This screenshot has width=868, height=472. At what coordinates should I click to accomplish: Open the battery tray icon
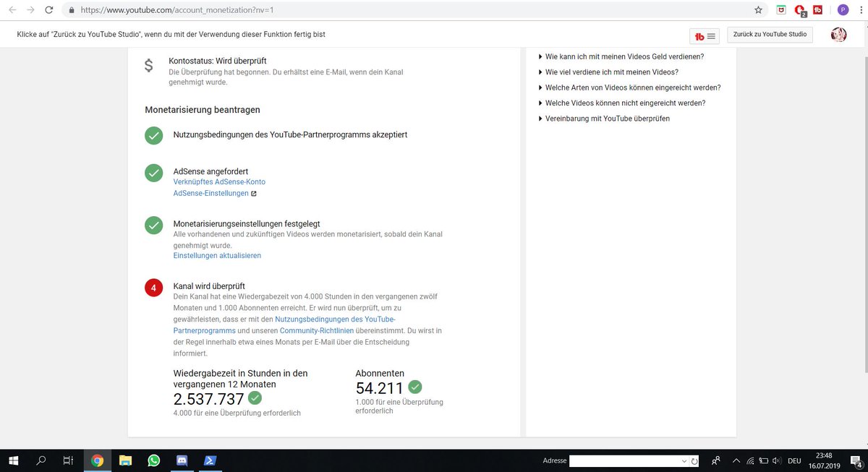(763, 460)
